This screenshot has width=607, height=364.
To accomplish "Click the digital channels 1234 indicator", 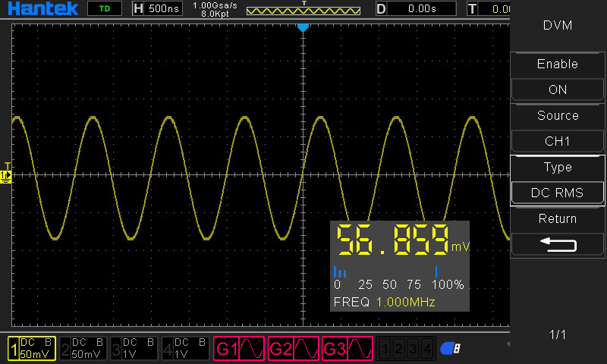I will click(x=407, y=349).
